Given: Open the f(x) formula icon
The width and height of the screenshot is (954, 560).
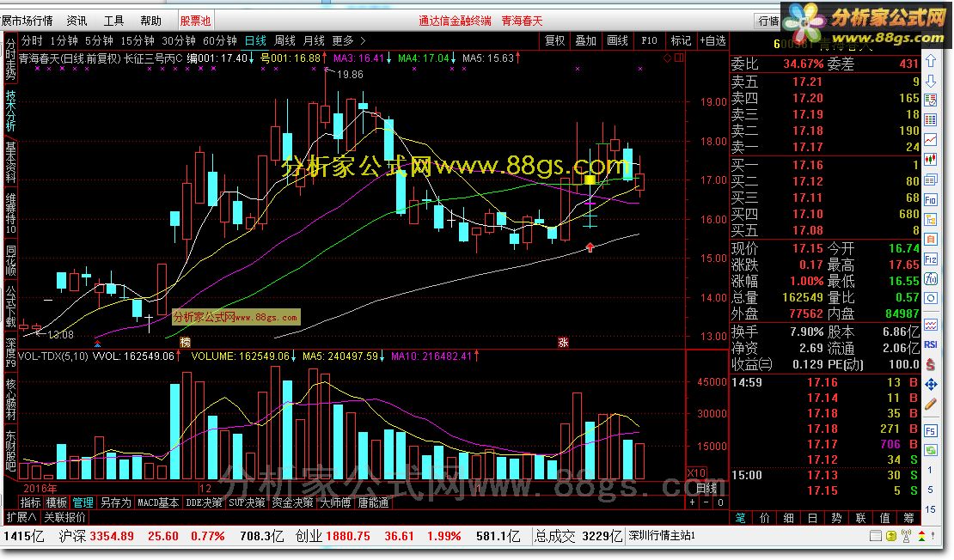Looking at the screenshot, I should pyautogui.click(x=930, y=278).
